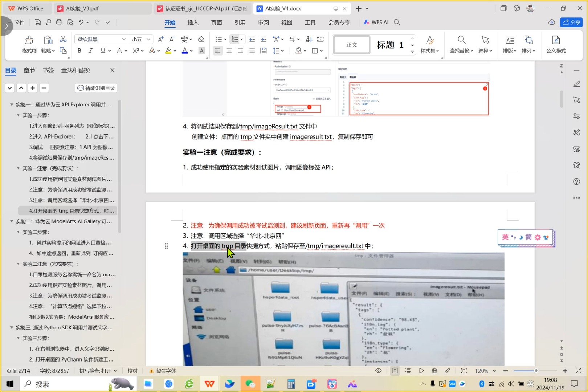Click the Undo arrow
Screen dimensions: 588x392
81,23
